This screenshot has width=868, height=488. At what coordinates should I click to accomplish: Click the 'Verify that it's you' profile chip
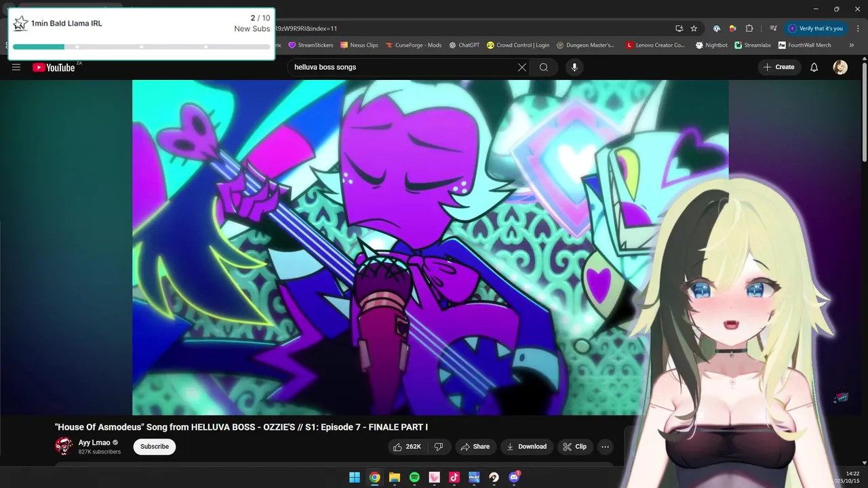[x=816, y=28]
